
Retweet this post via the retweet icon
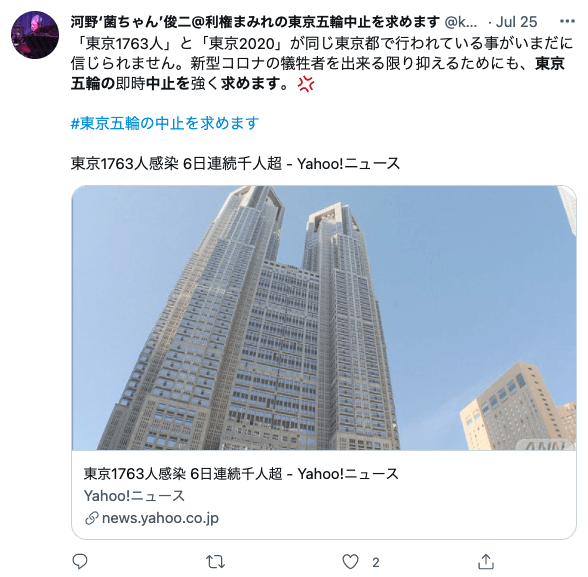(215, 562)
